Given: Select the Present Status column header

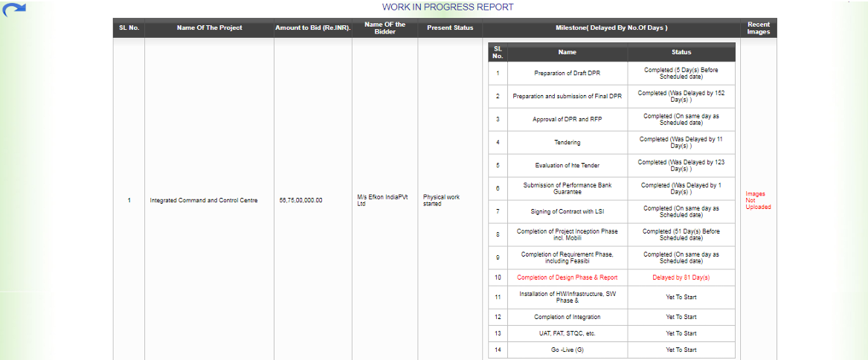Looking at the screenshot, I should (450, 28).
